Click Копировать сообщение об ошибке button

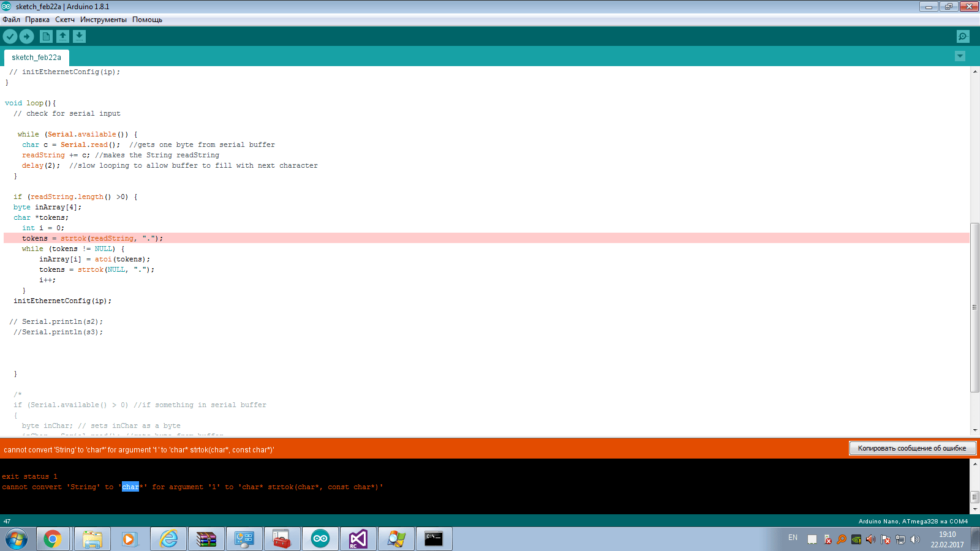click(x=912, y=448)
